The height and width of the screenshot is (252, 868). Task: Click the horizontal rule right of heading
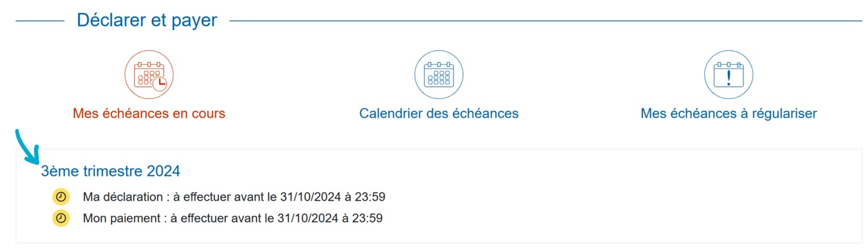point(546,21)
